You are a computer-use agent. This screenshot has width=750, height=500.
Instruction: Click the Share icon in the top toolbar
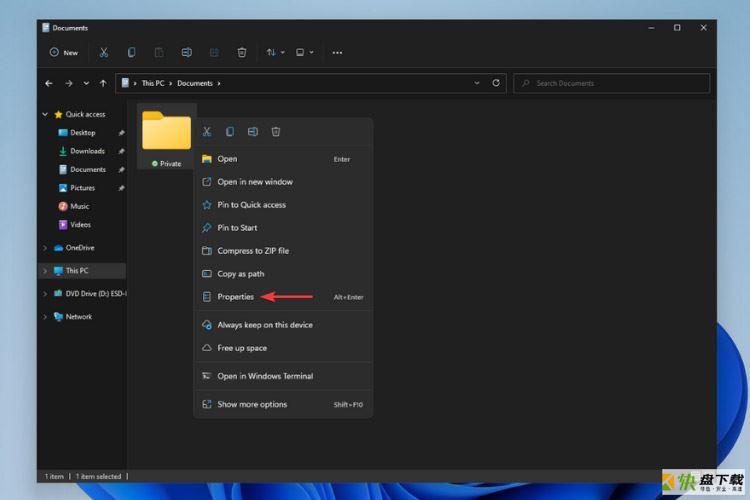(x=214, y=53)
